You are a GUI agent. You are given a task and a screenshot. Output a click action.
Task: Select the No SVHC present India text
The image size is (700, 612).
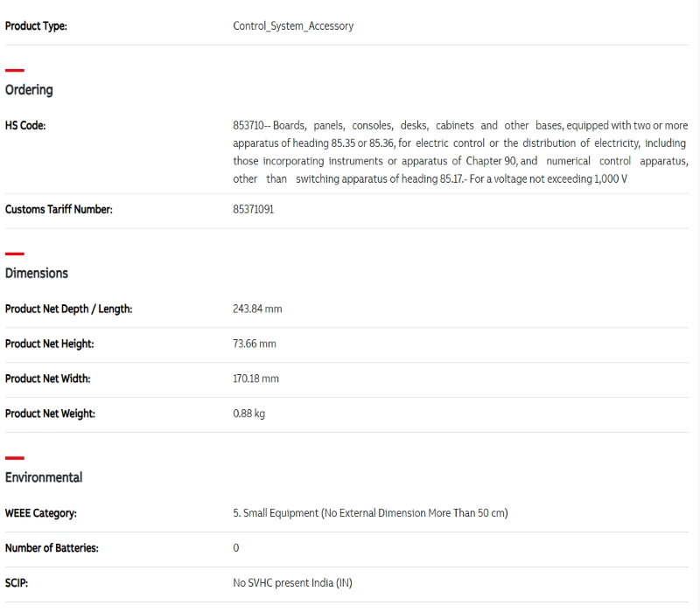point(292,583)
